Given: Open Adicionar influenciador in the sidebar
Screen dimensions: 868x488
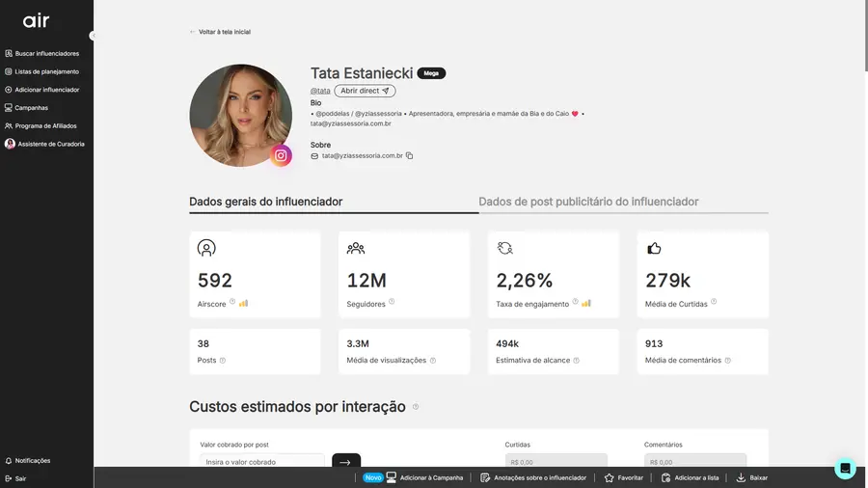Looking at the screenshot, I should 42,90.
